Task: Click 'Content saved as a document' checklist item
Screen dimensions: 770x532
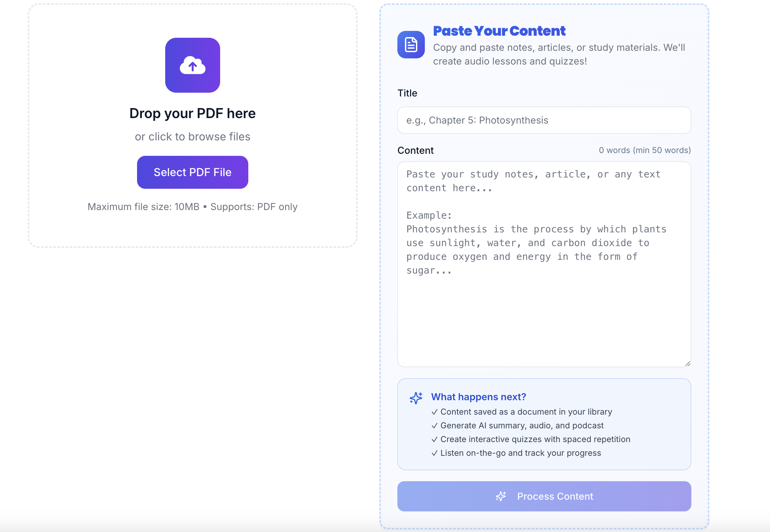Action: pos(526,412)
